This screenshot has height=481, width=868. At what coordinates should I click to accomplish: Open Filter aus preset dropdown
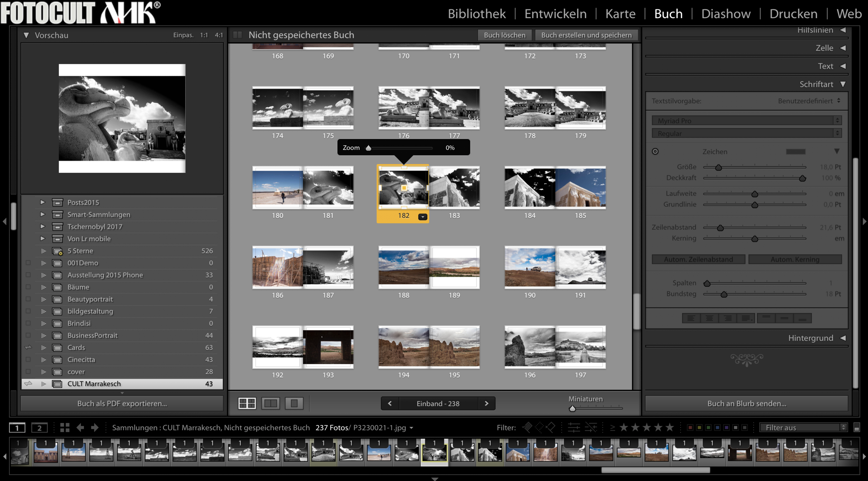tap(803, 428)
